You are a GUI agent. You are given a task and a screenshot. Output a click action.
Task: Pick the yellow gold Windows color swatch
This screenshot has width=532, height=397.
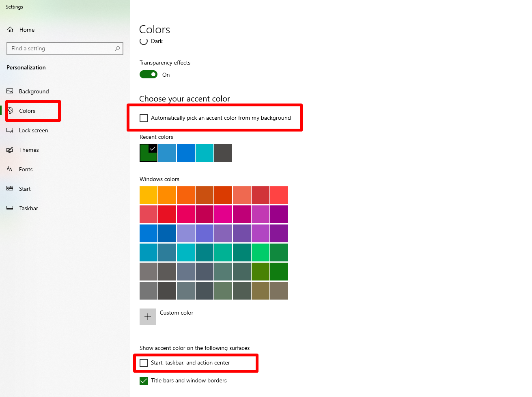pos(149,195)
